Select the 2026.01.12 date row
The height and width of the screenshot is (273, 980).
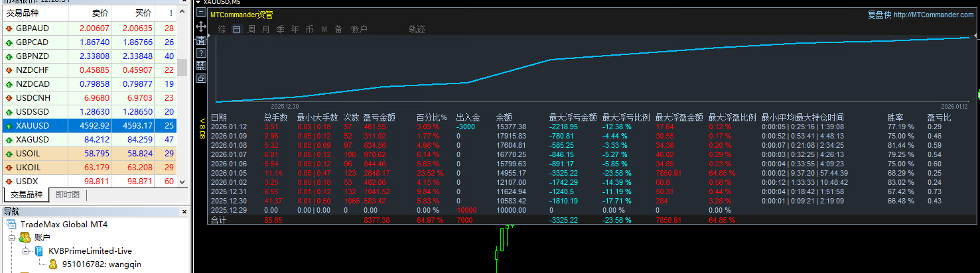pos(229,127)
